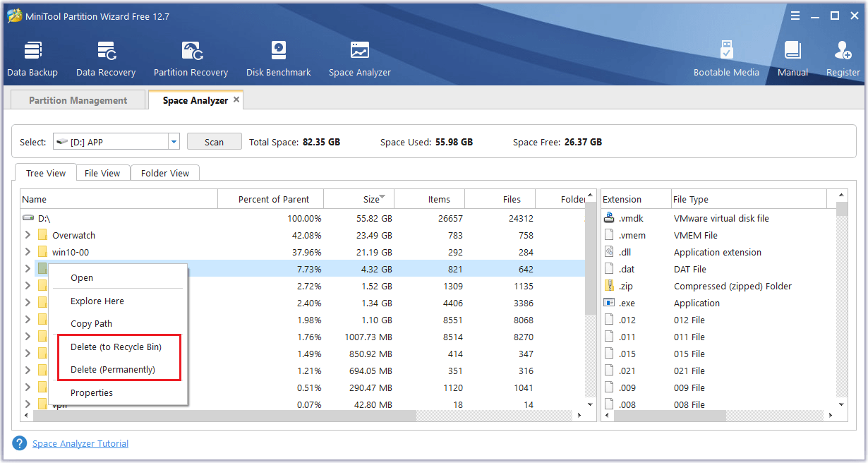Open Space Analyzer from toolbar
Screen dimensions: 868x463
point(360,59)
